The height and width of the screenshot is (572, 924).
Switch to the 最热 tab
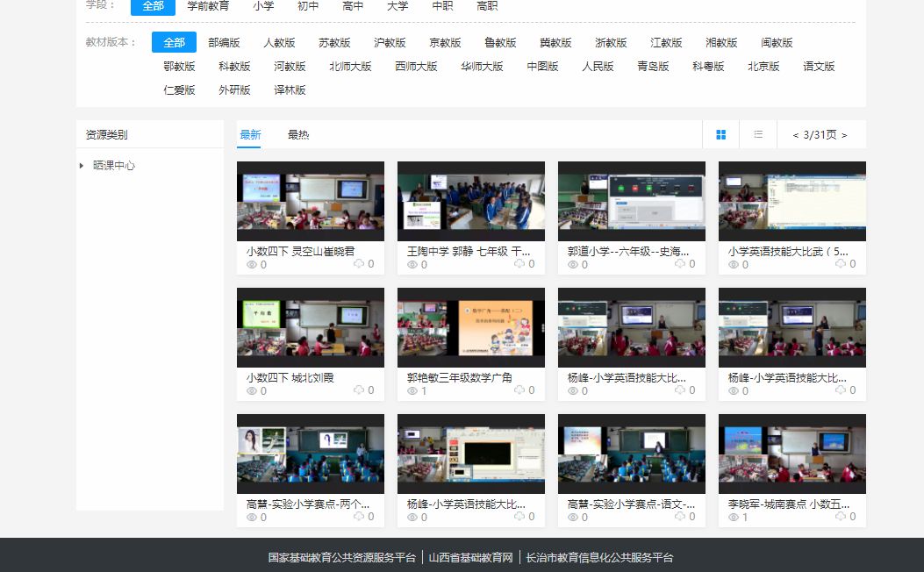point(298,135)
